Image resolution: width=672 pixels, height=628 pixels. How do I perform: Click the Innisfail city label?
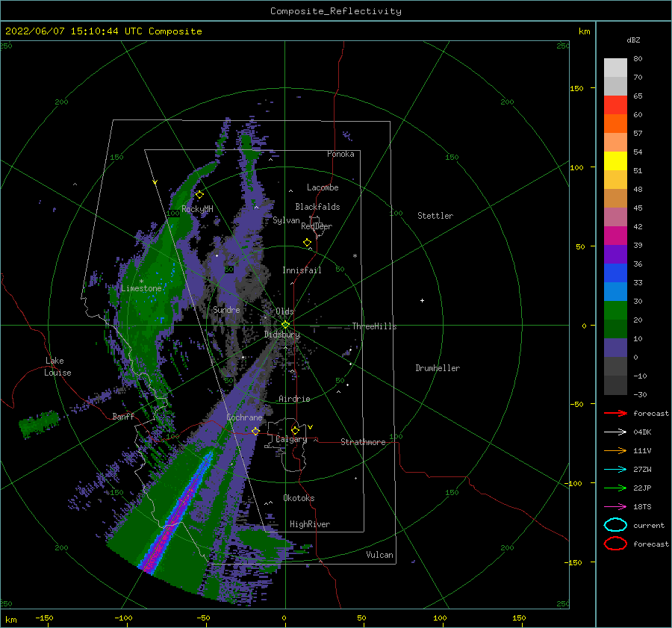pos(302,270)
